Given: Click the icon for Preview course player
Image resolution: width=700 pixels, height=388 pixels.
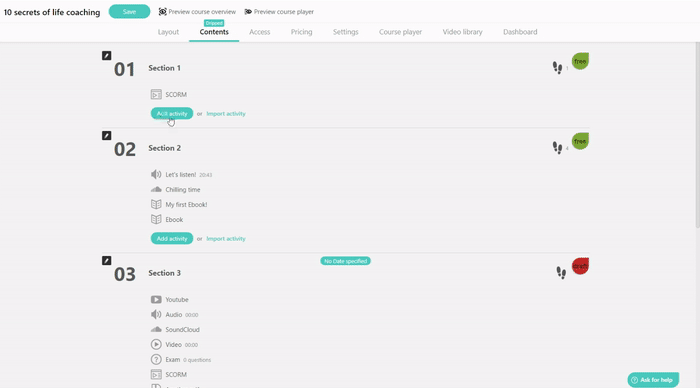Looking at the screenshot, I should 248,12.
